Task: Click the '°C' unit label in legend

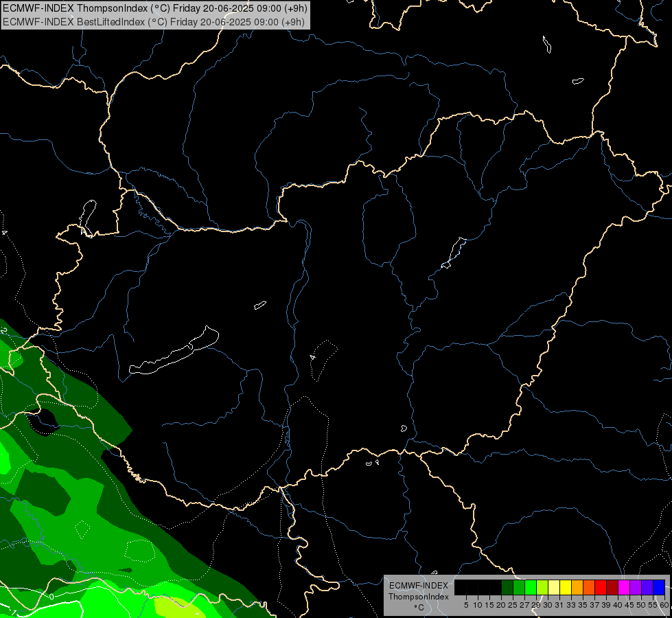Action: click(x=419, y=608)
